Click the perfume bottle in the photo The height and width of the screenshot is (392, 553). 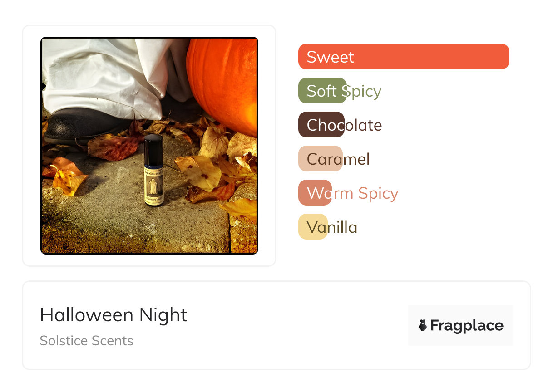(153, 172)
